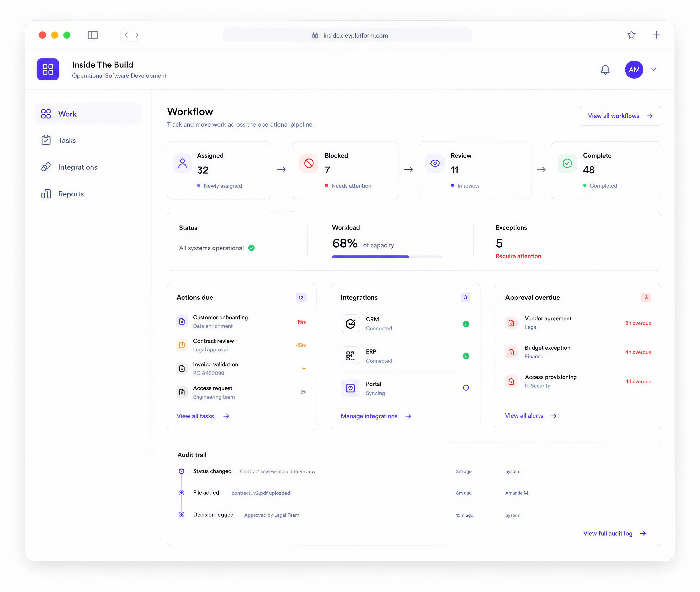Open a new tab with the plus icon
Viewport: 700px width, 592px height.
pyautogui.click(x=656, y=35)
